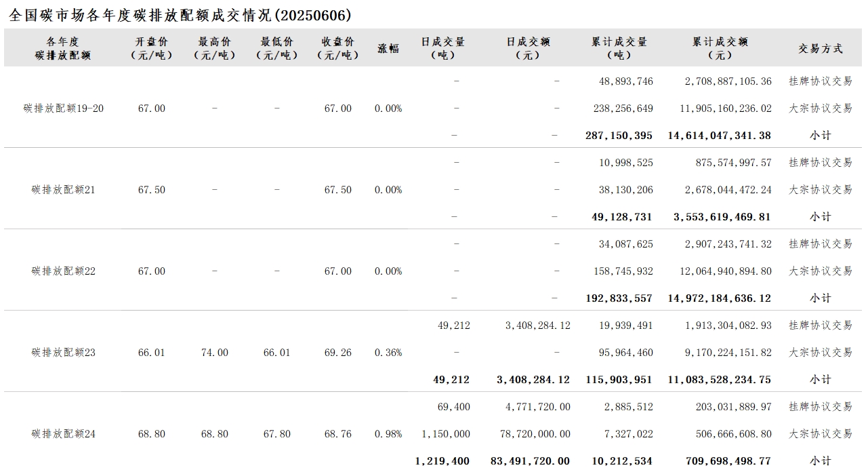The image size is (868, 472).
Task: Select the 碳排放配额19-20 row label
Action: [x=64, y=109]
